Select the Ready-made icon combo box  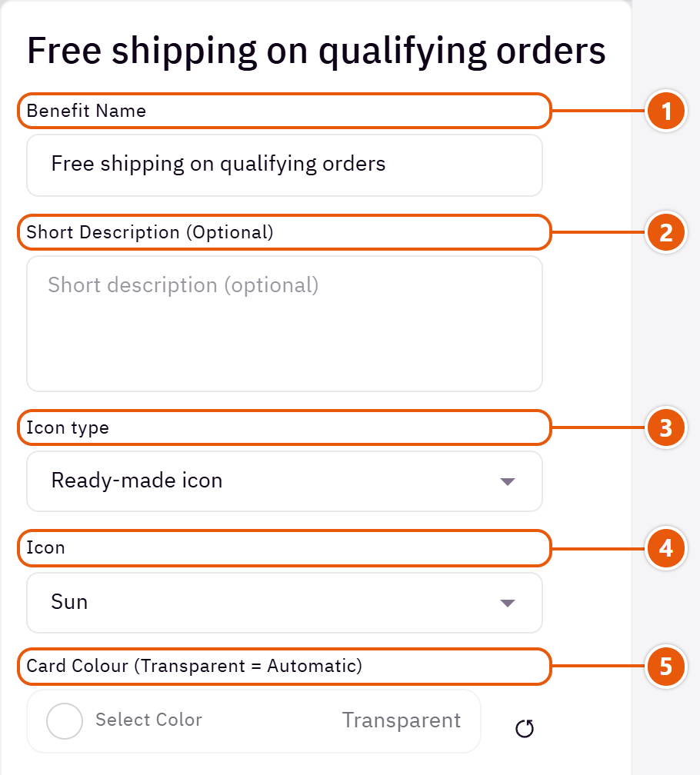285,481
